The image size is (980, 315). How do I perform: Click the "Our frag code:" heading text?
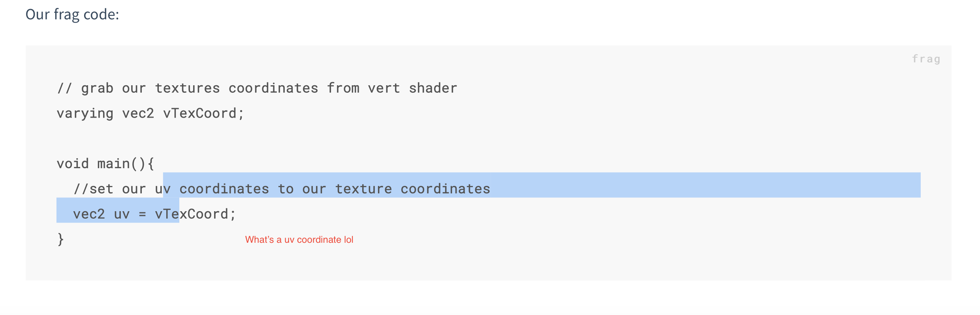(x=72, y=15)
